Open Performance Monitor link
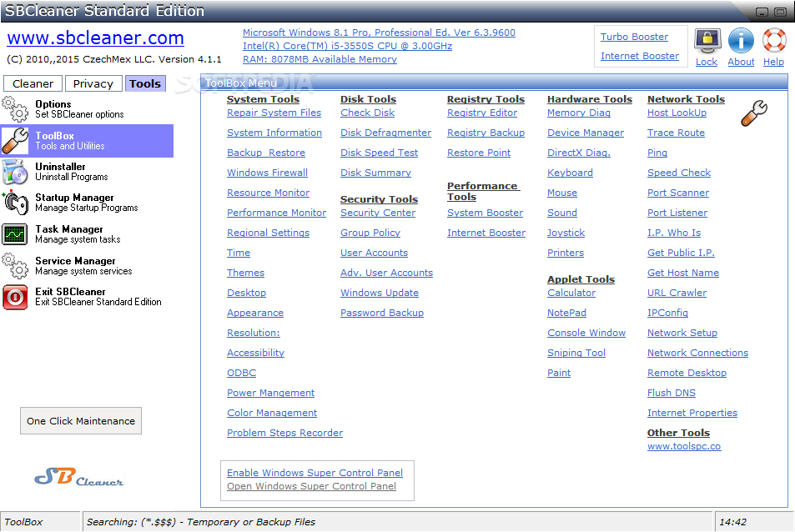The height and width of the screenshot is (532, 795). (276, 213)
